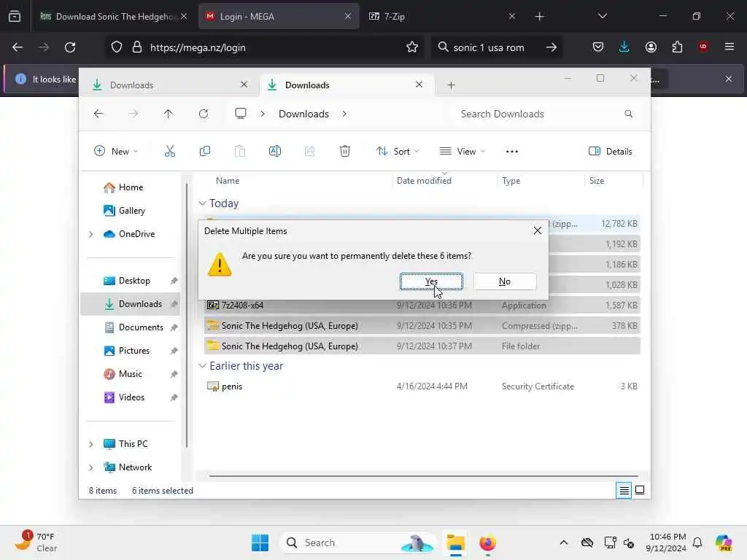Open the View dropdown menu
Screen dimensions: 747x560
[x=462, y=152]
